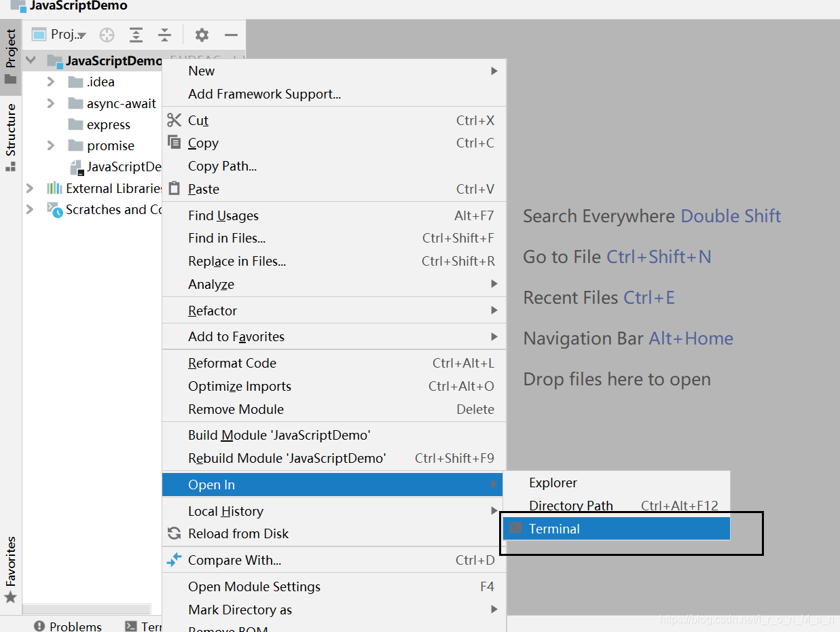Viewport: 840px width, 632px height.
Task: Expand External Libraries chevron
Action: 30,188
